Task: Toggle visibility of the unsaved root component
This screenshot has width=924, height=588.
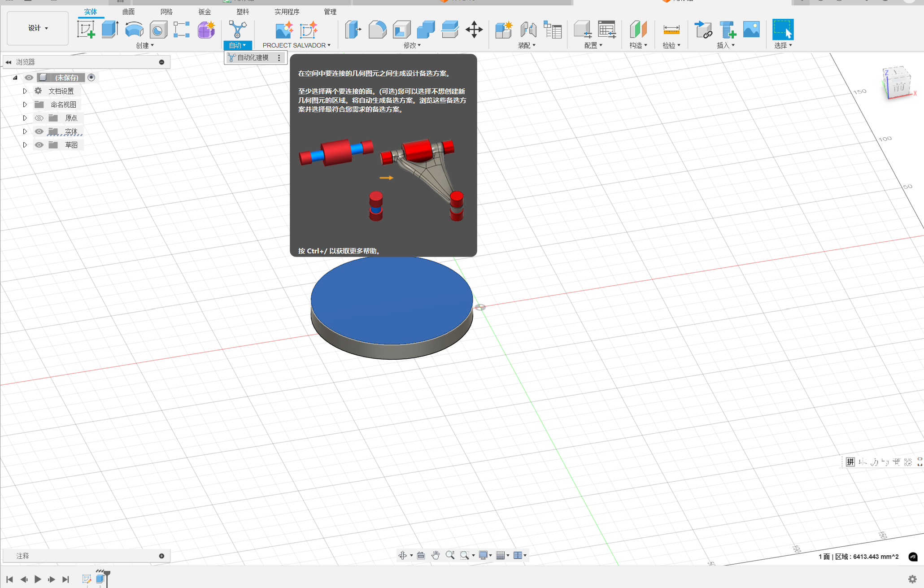Action: (29, 78)
